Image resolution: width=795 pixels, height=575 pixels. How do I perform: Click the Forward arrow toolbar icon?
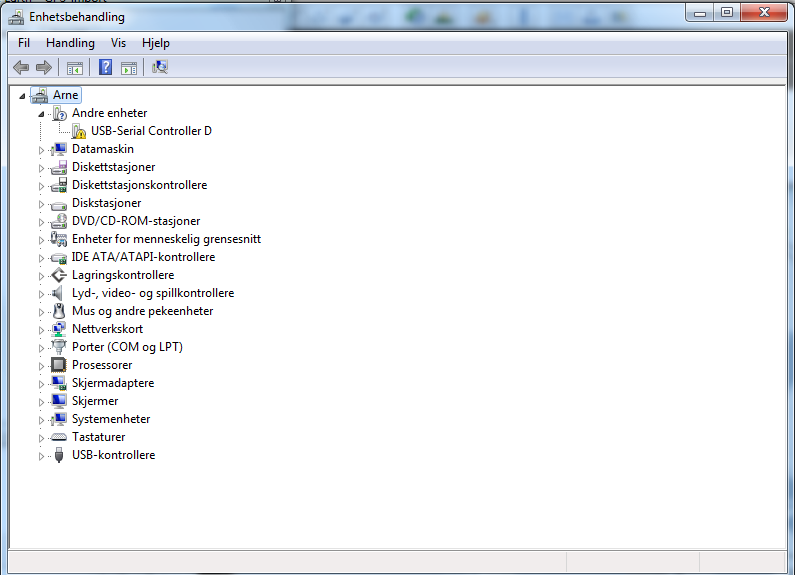(x=44, y=67)
